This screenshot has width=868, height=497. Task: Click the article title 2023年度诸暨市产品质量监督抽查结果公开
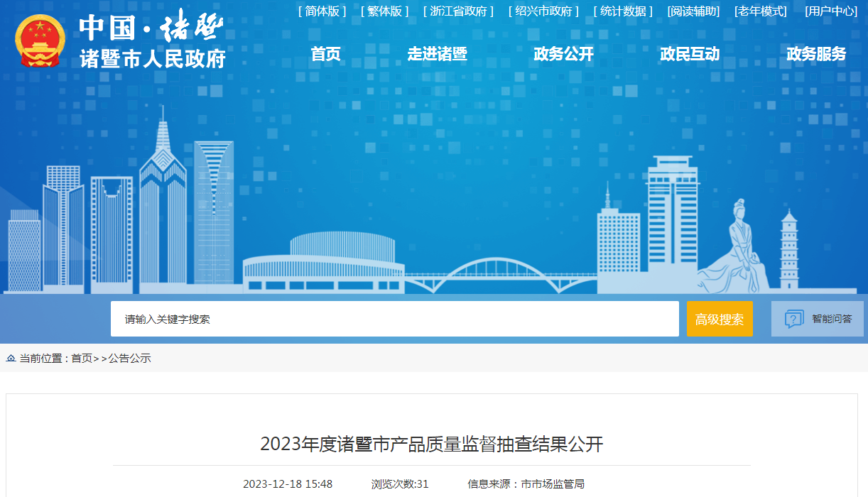(432, 444)
